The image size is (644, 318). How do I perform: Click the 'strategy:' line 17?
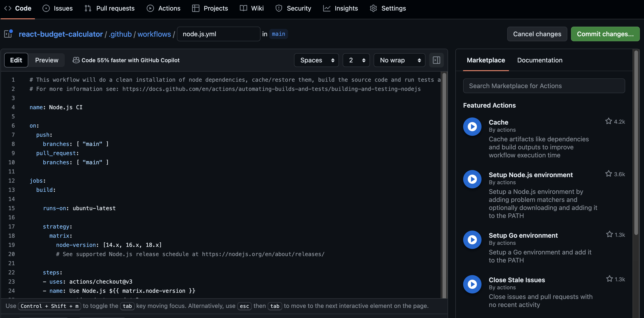(58, 227)
